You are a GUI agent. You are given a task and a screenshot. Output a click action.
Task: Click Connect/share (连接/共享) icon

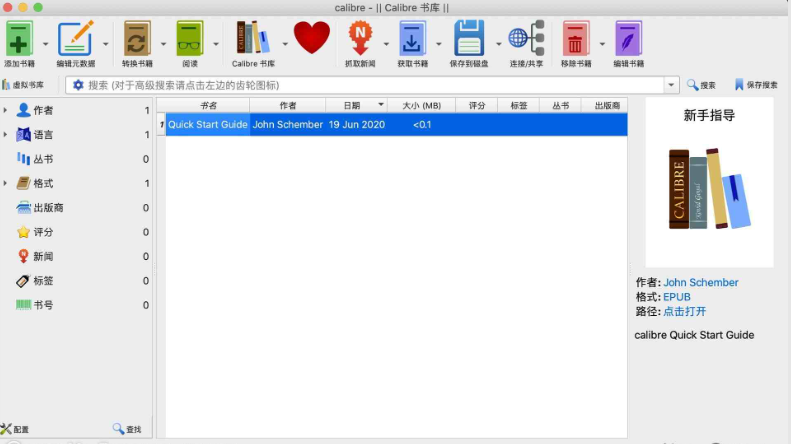(x=526, y=38)
